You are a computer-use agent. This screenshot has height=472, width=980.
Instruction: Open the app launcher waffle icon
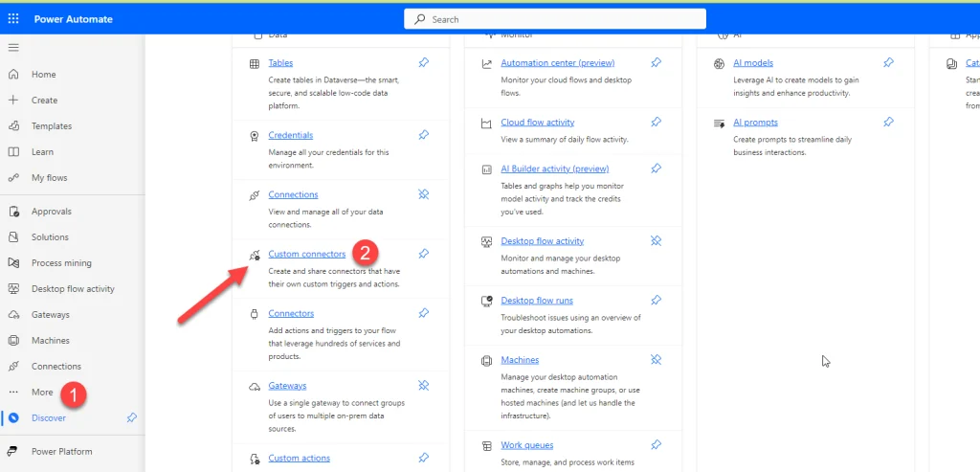(x=13, y=19)
